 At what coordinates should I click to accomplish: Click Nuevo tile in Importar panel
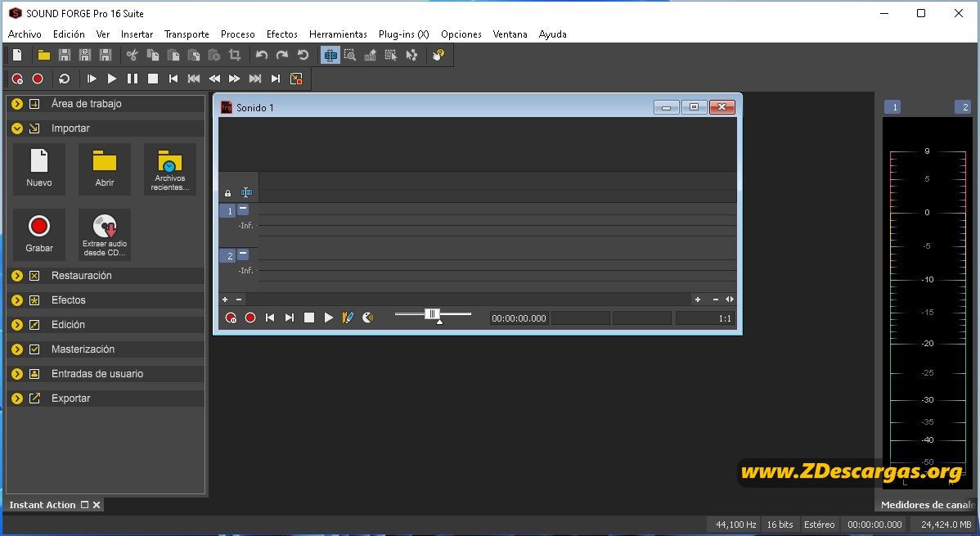pyautogui.click(x=38, y=169)
